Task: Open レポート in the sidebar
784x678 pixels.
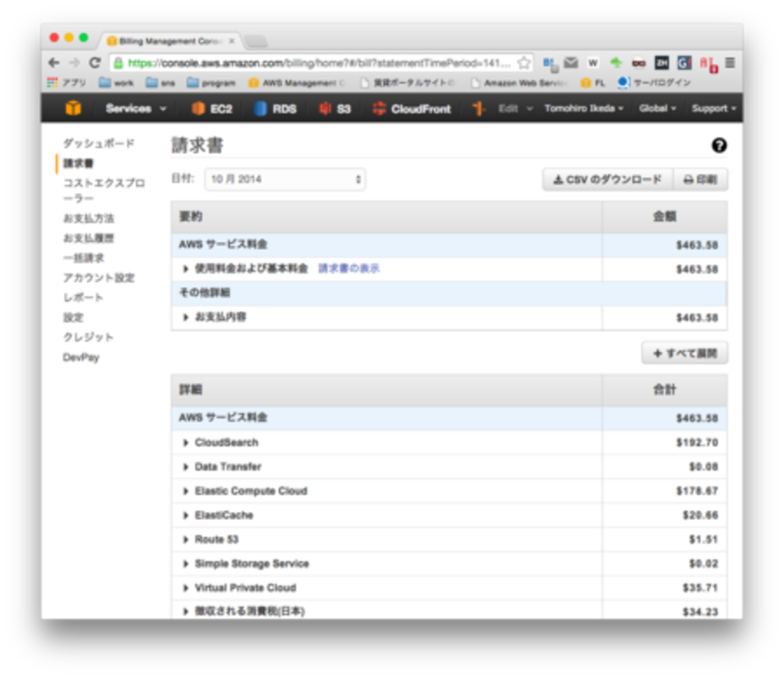Action: click(x=83, y=298)
